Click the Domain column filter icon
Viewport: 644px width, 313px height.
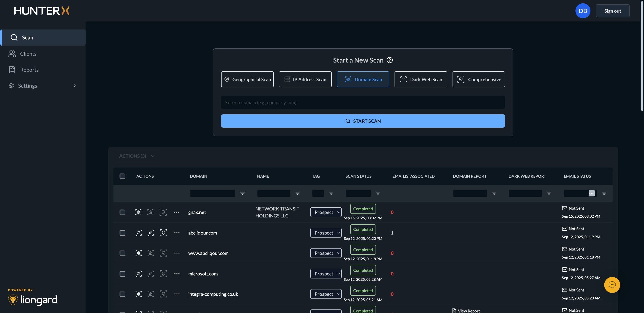(242, 193)
